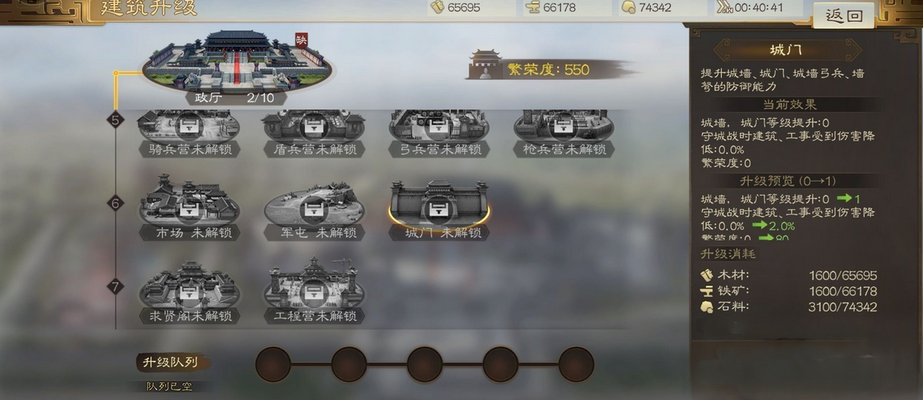Viewport: 923px width, 400px height.
Task: Click the stone resource counter 74342
Action: (x=663, y=8)
